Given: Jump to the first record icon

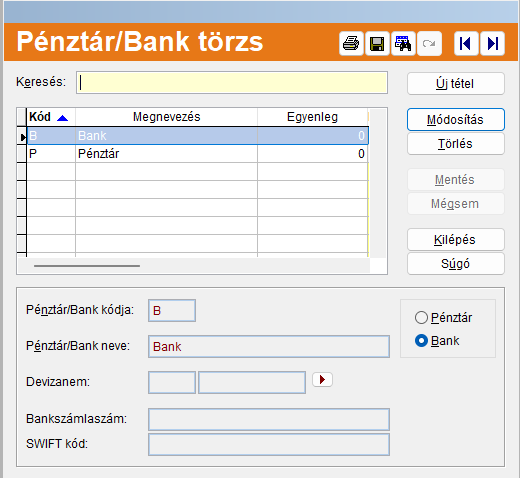Looking at the screenshot, I should pos(466,43).
